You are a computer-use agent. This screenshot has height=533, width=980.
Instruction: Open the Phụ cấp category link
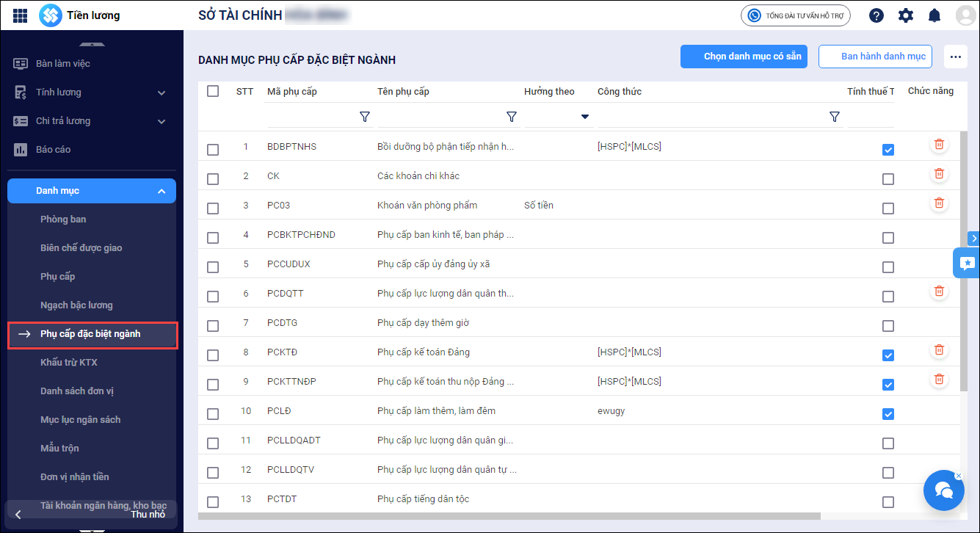(x=58, y=277)
